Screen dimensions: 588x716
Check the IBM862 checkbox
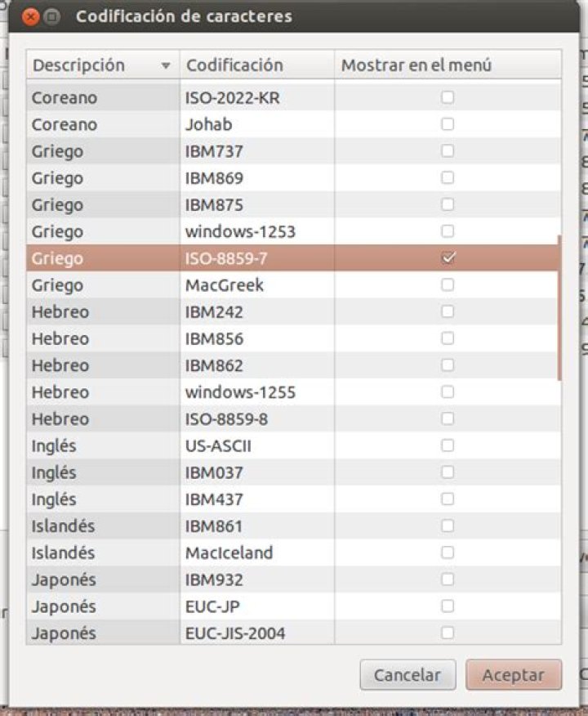click(448, 365)
